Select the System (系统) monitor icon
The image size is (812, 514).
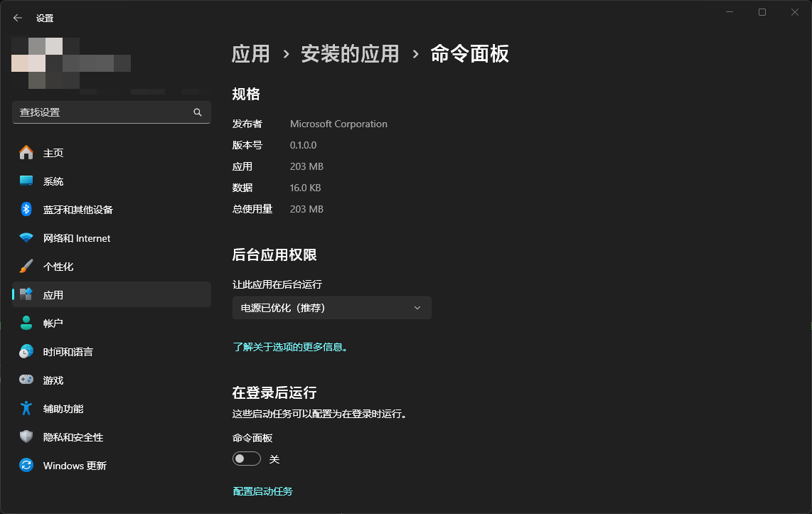26,181
